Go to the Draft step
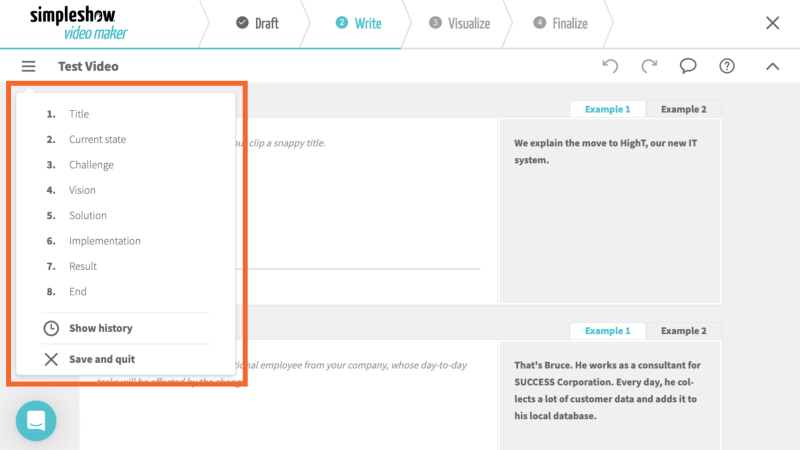The height and width of the screenshot is (450, 800). pyautogui.click(x=257, y=23)
